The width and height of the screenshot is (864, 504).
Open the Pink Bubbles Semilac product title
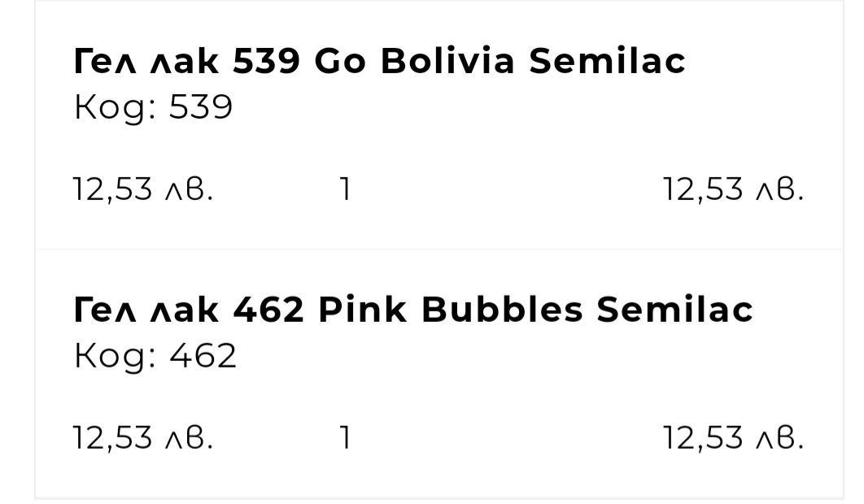413,310
